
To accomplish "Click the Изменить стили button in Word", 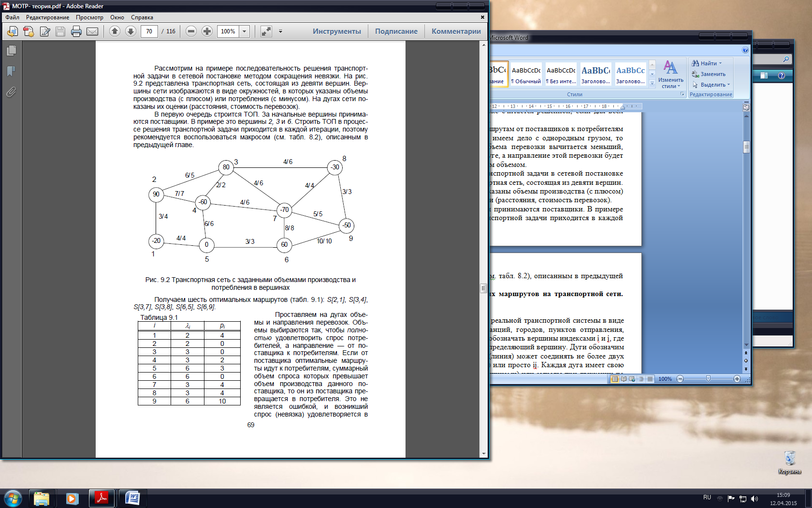I will point(670,74).
